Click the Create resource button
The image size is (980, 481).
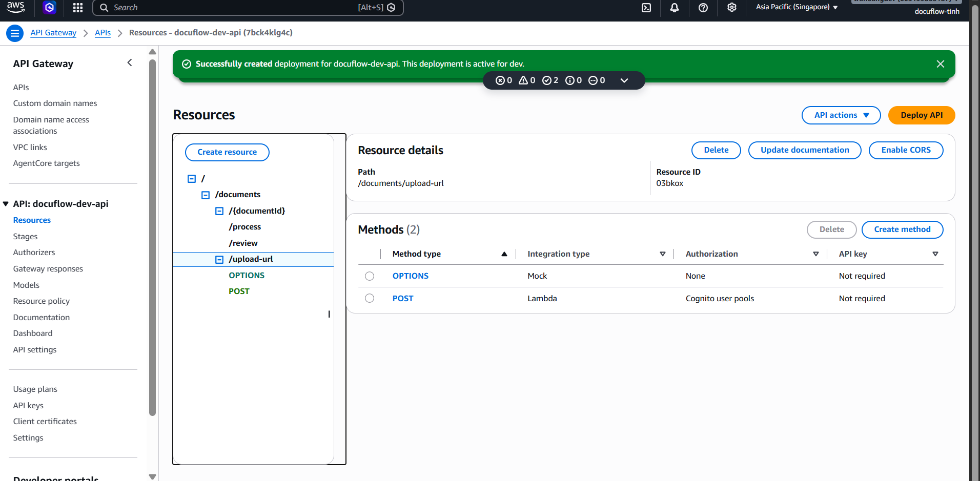tap(227, 152)
